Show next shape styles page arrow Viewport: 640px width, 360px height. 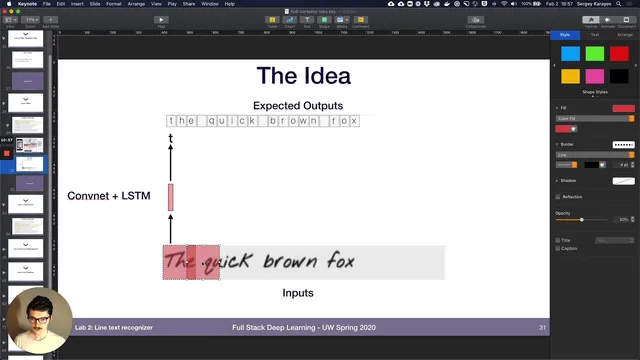636,65
